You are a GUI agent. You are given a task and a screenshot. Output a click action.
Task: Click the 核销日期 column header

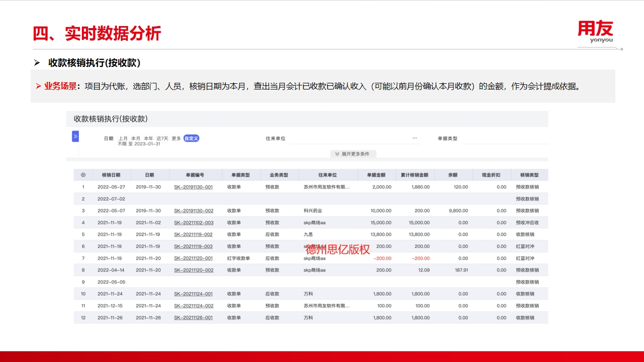point(111,175)
